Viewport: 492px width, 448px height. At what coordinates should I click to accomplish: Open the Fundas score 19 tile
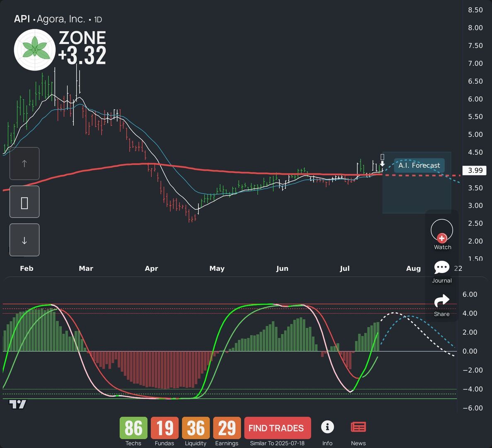click(x=165, y=428)
